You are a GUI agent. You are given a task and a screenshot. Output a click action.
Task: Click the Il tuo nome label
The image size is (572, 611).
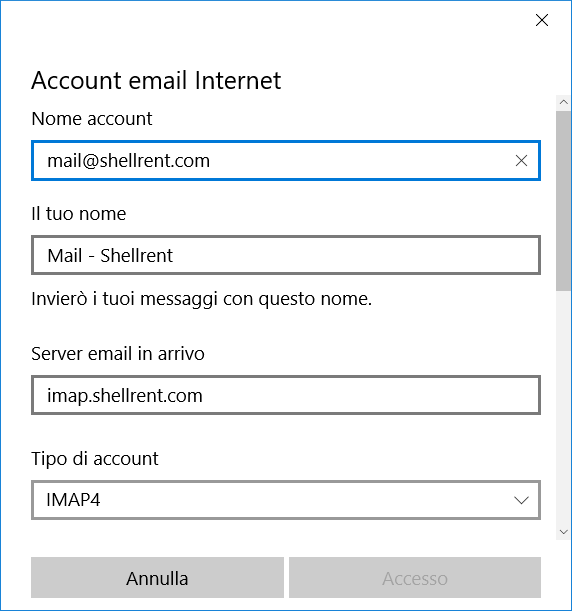tap(79, 214)
